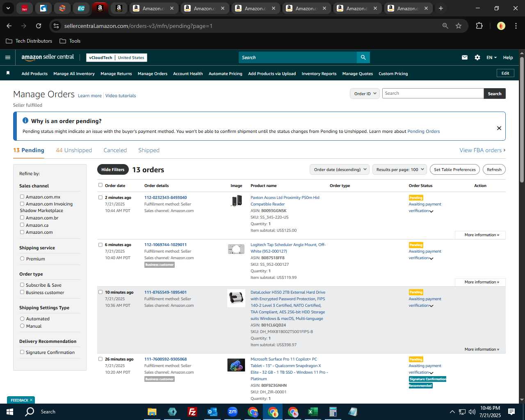
Task: Click the bookmark flag icon beside Add Products
Action: pos(8,73)
